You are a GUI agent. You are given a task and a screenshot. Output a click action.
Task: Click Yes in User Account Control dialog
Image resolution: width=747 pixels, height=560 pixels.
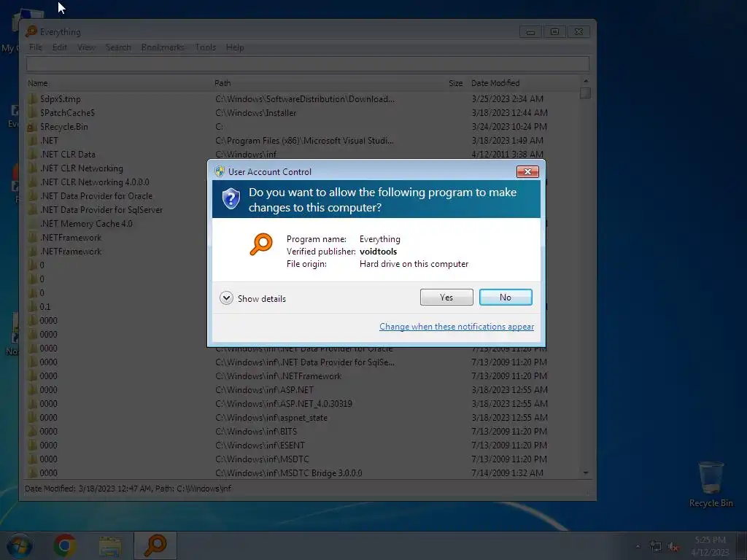click(x=446, y=297)
